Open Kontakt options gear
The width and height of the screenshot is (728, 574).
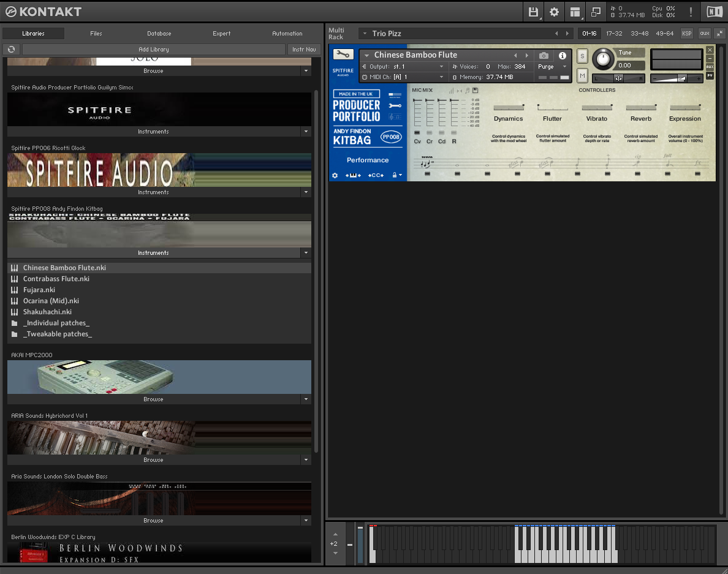[x=555, y=12]
